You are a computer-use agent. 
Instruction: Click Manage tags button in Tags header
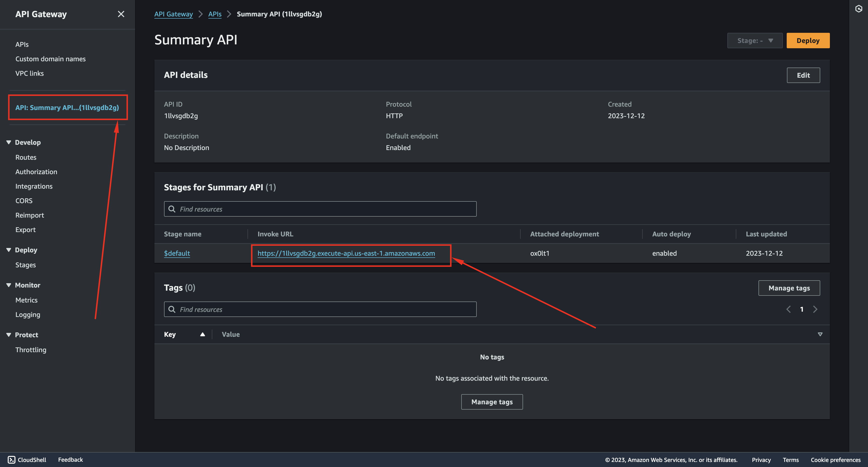pos(789,288)
